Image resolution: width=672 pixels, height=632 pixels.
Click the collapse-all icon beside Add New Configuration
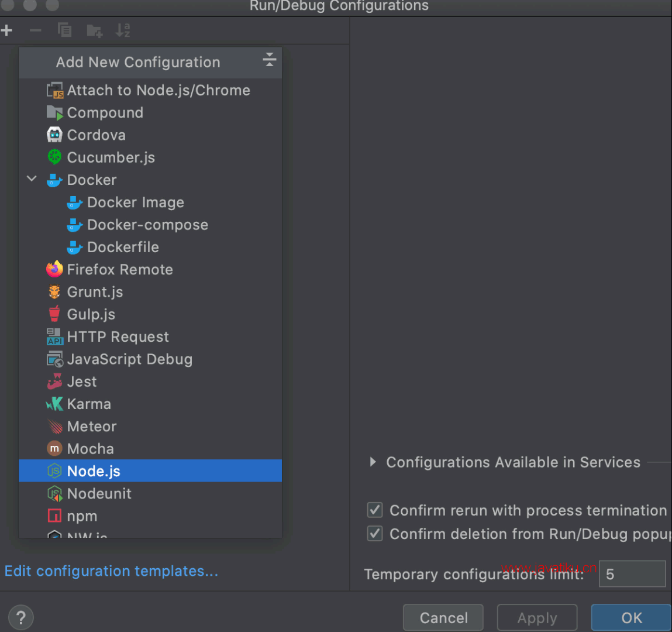[x=269, y=60]
